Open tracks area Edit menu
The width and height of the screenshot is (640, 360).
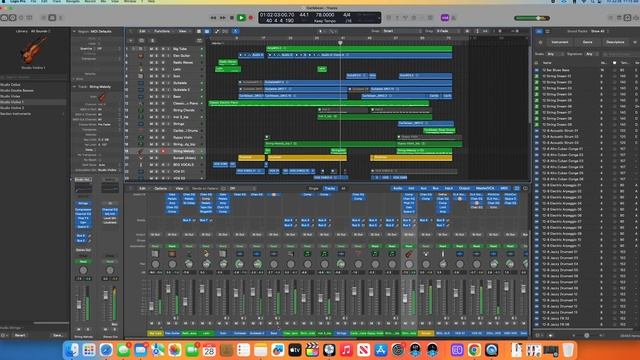click(x=143, y=31)
